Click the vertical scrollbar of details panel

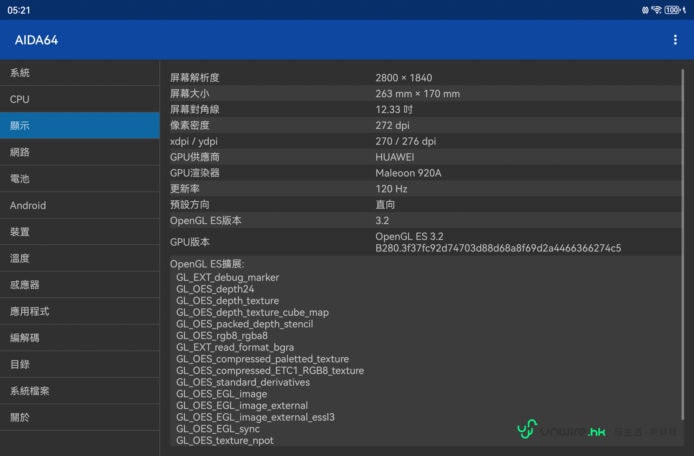coord(683,243)
